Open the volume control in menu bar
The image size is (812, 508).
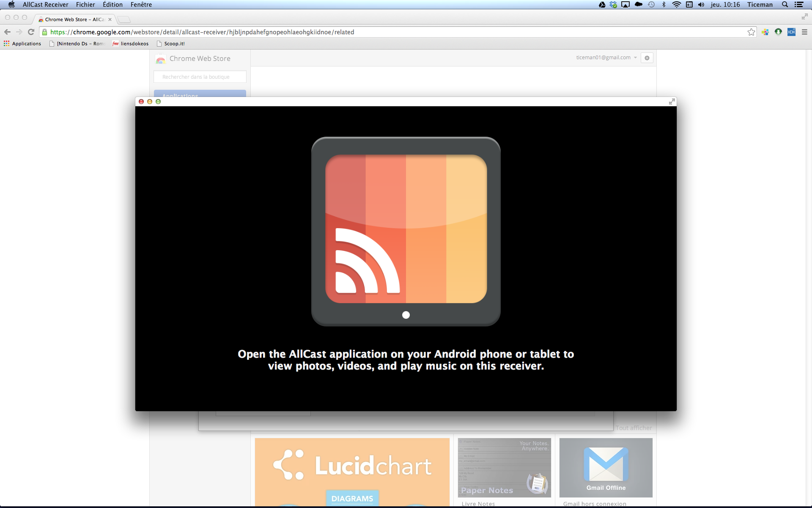click(x=701, y=5)
